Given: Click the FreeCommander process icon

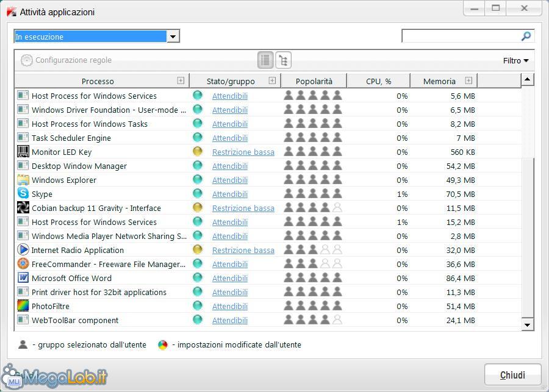Looking at the screenshot, I should point(23,264).
